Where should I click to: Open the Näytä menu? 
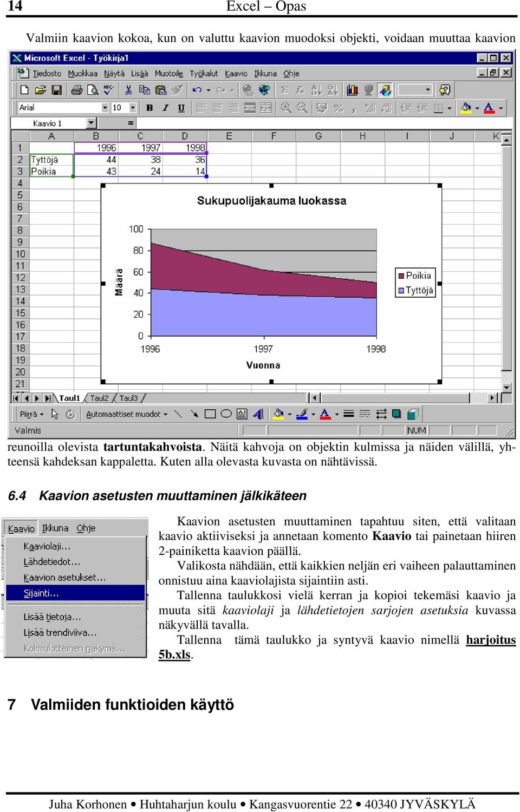click(114, 74)
